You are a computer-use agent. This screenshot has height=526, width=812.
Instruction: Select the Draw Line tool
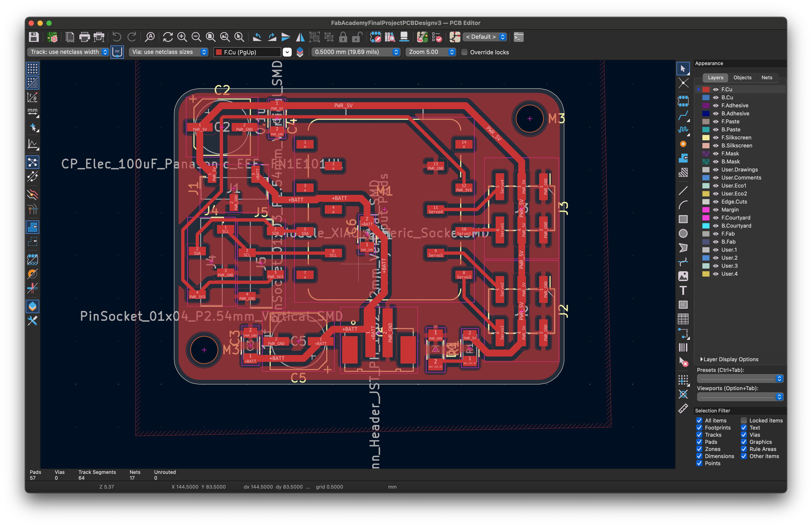(x=683, y=191)
